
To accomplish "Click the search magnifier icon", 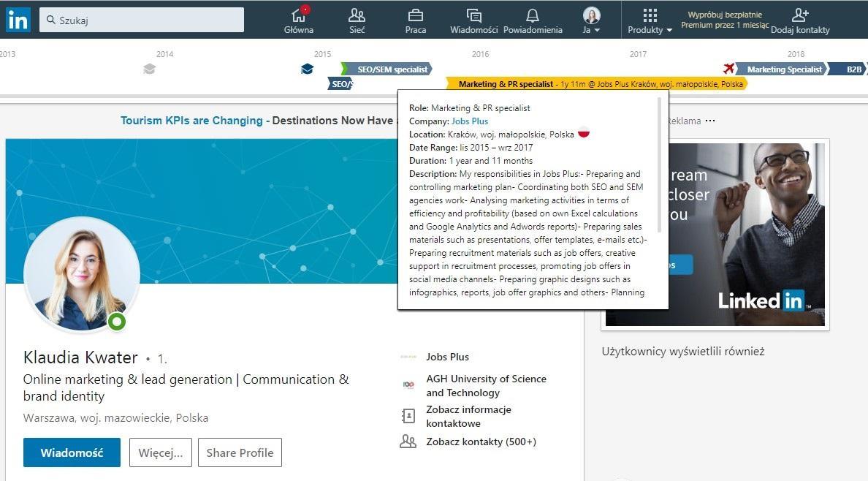I will [x=51, y=20].
